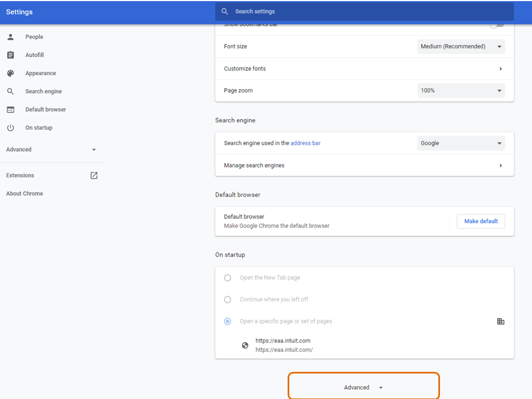The image size is (532, 399).
Task: Click the globe icon beside eaa.intuit.com
Action: click(245, 345)
